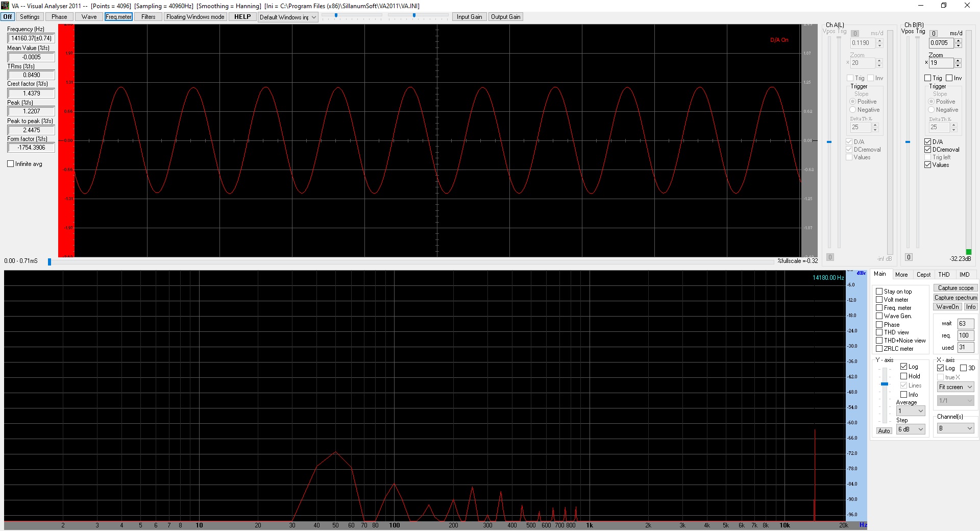Enable the Infinite avg checkbox
Image resolution: width=980 pixels, height=531 pixels.
tap(11, 164)
